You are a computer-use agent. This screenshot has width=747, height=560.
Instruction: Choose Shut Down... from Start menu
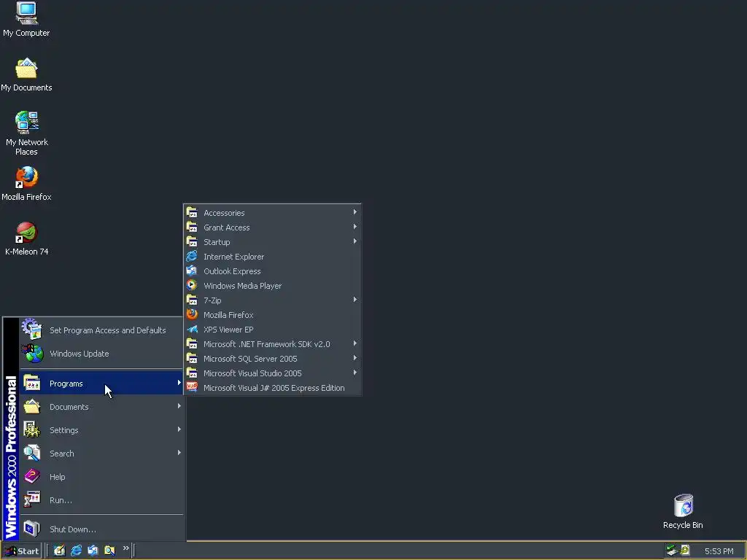point(101,529)
